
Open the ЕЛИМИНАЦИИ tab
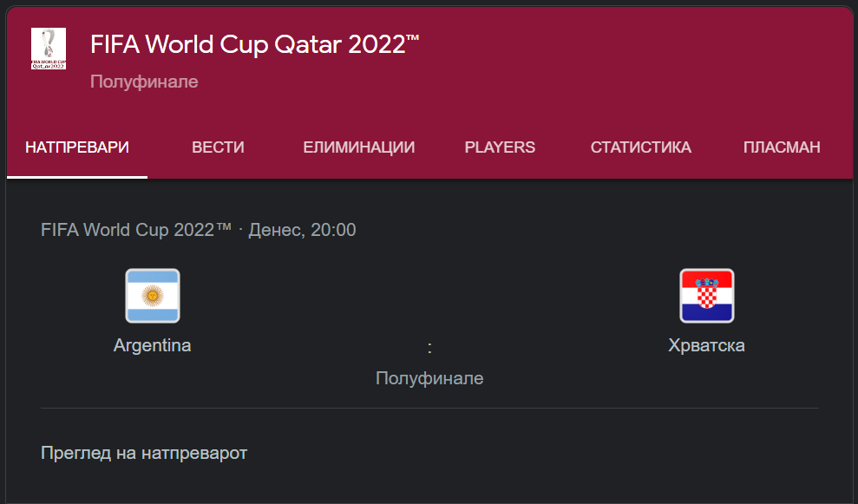(x=359, y=147)
